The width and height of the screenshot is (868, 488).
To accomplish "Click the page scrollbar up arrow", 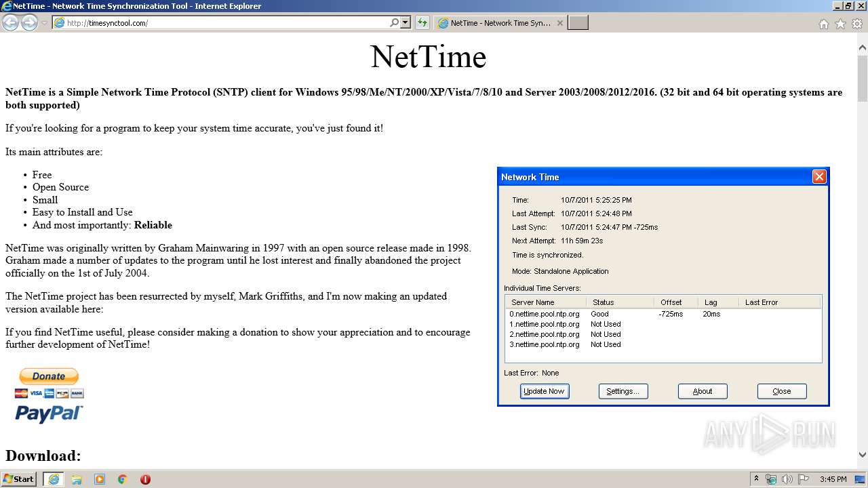I will pos(862,48).
